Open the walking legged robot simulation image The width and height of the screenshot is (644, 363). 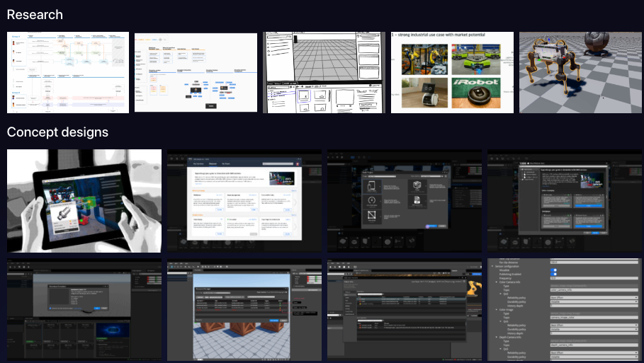[581, 73]
